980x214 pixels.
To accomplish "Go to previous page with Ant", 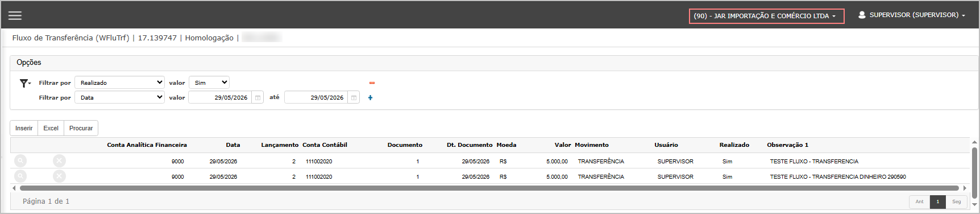I will pyautogui.click(x=919, y=201).
